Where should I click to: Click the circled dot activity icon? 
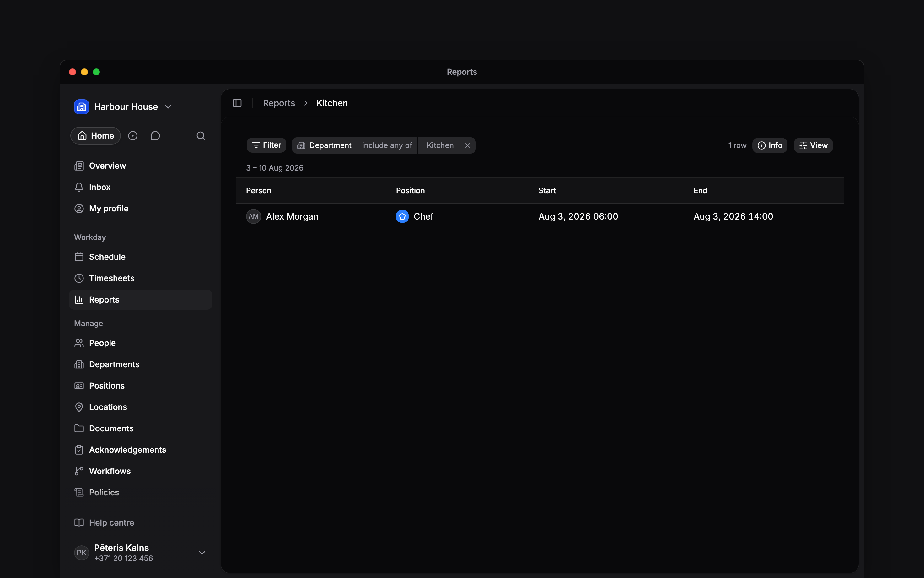(132, 136)
